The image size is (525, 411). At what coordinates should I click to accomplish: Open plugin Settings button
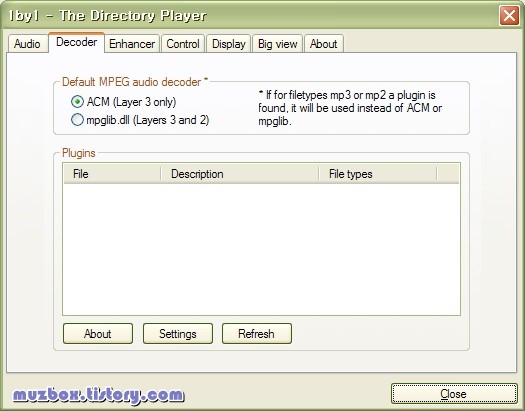178,334
